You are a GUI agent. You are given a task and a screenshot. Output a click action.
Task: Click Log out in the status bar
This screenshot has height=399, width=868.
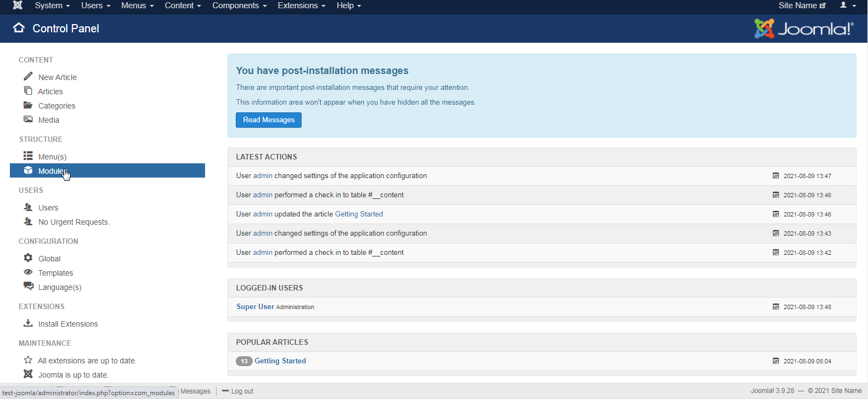tap(242, 391)
